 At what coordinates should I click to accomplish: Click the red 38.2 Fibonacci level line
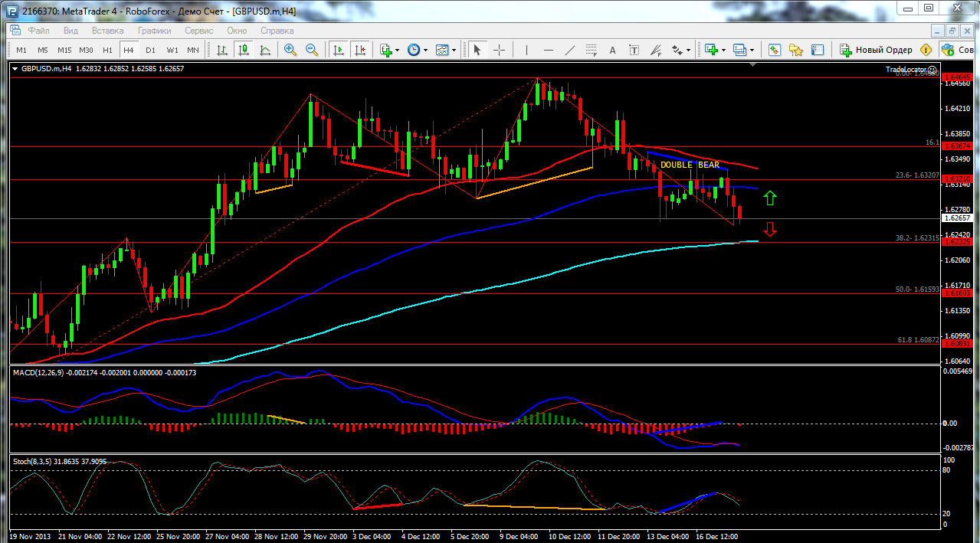460,243
